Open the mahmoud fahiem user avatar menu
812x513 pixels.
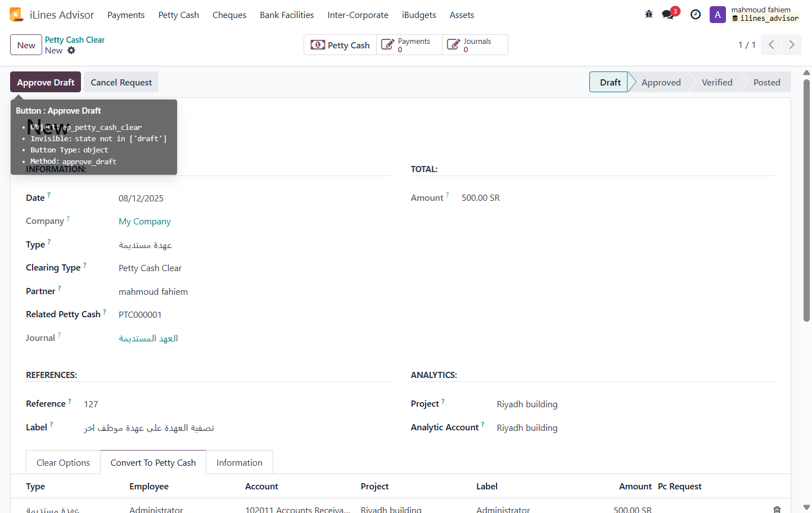coord(718,15)
